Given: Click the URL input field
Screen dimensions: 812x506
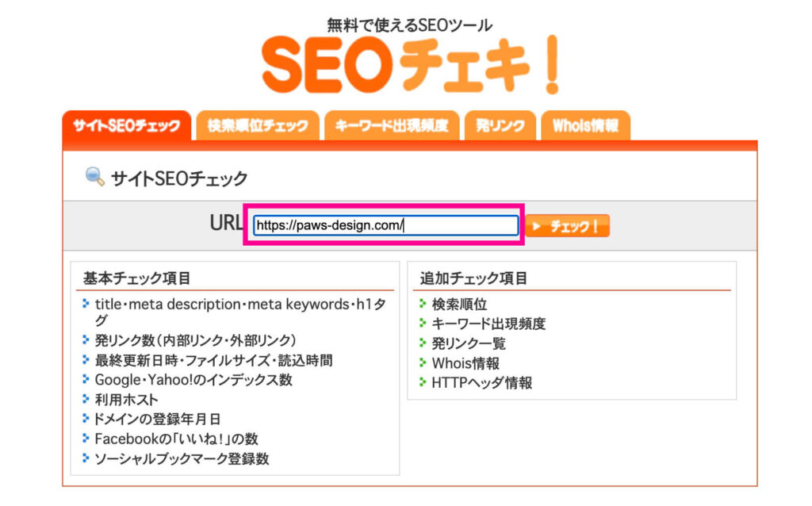Looking at the screenshot, I should pyautogui.click(x=385, y=226).
